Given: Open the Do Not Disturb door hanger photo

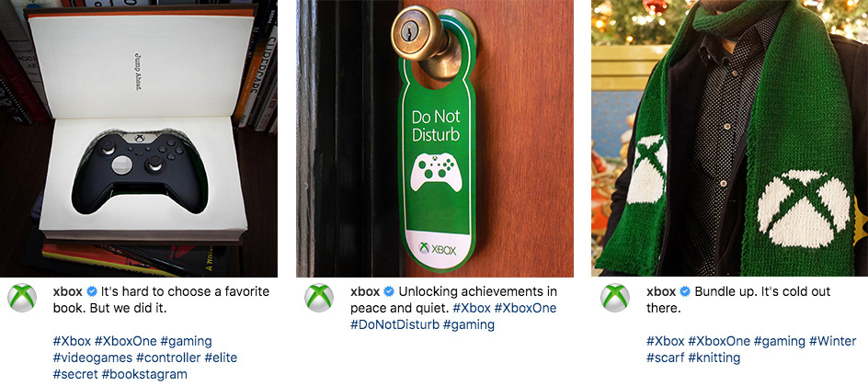Looking at the screenshot, I should click(x=435, y=138).
